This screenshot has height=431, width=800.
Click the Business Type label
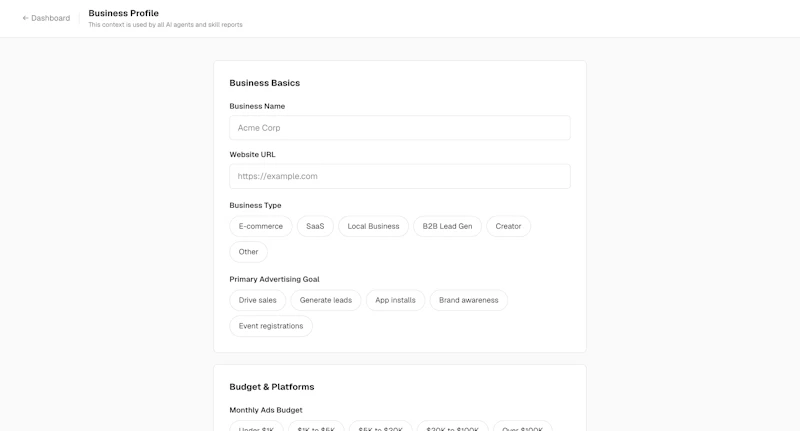pos(255,205)
